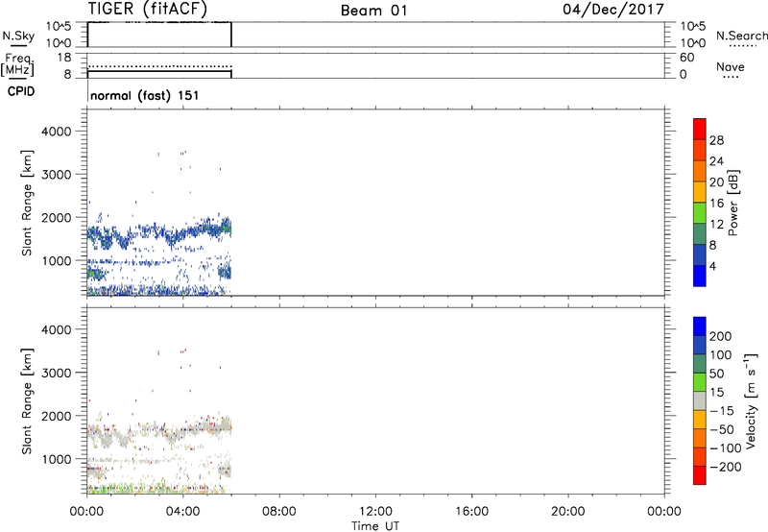Click the 2000 km tick in the power panel
768x532 pixels.
(57, 217)
